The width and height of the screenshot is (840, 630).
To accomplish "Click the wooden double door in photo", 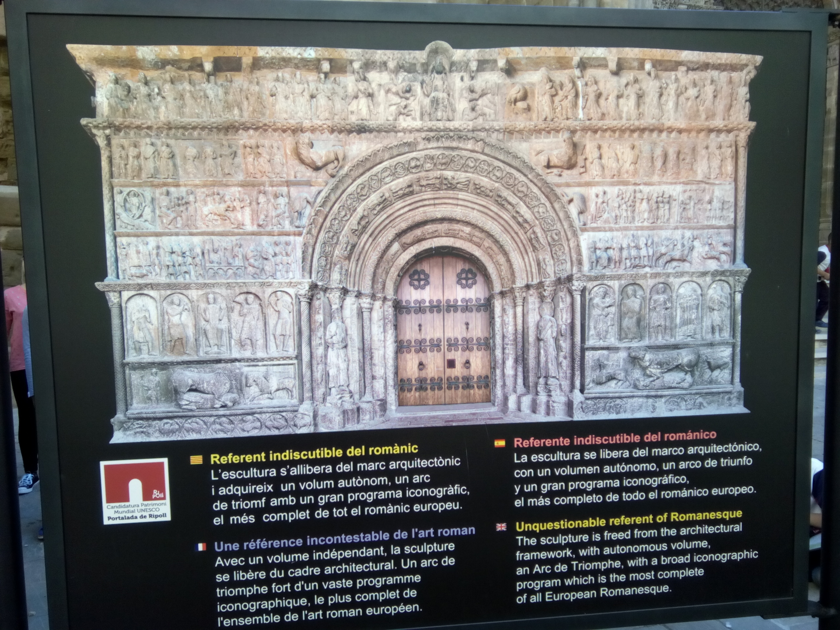I will click(444, 330).
